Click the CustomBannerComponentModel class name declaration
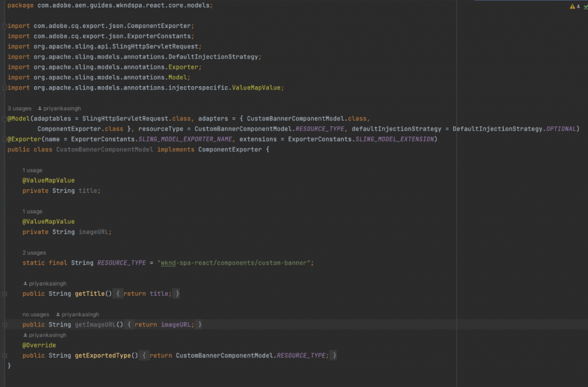The height and width of the screenshot is (387, 588). [105, 149]
